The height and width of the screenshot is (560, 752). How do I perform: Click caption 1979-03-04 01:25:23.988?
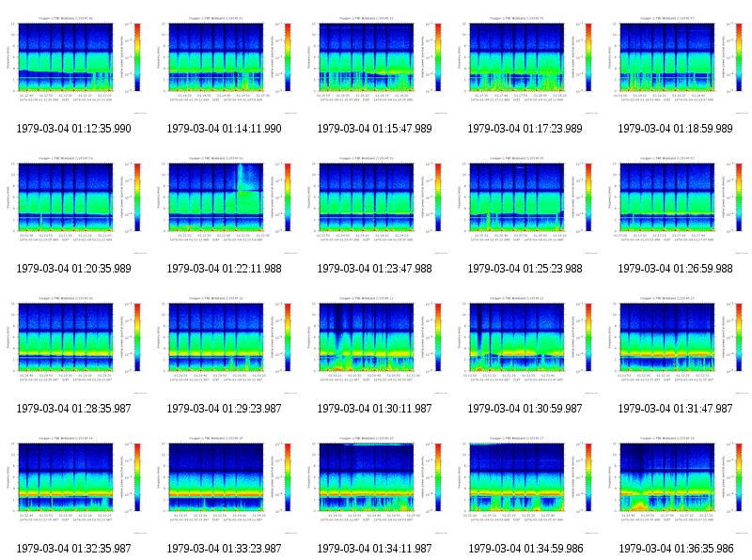525,269
